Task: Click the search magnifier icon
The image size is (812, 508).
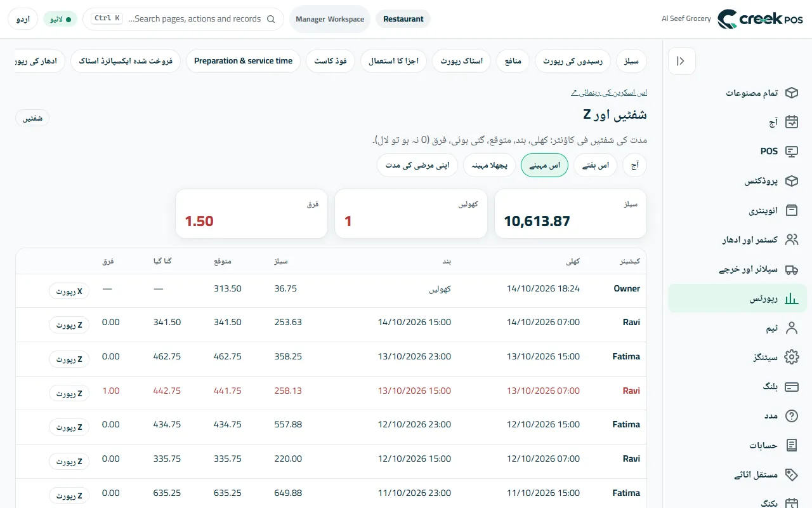Action: click(272, 19)
